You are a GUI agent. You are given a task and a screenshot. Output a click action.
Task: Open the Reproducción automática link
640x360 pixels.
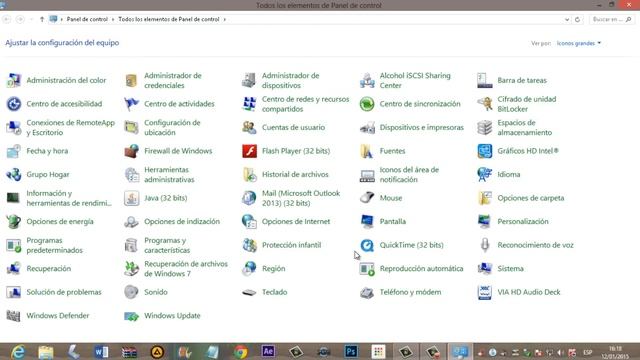(x=421, y=269)
